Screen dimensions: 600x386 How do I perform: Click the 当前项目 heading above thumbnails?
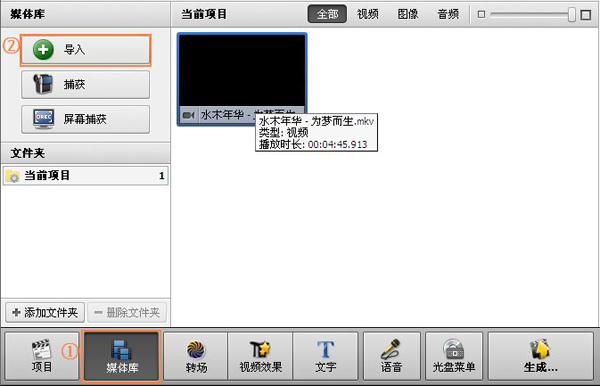204,14
